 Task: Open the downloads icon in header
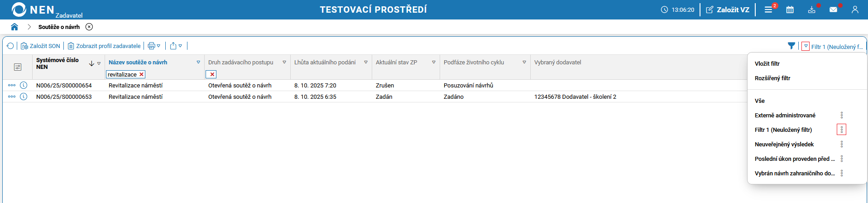coord(811,10)
